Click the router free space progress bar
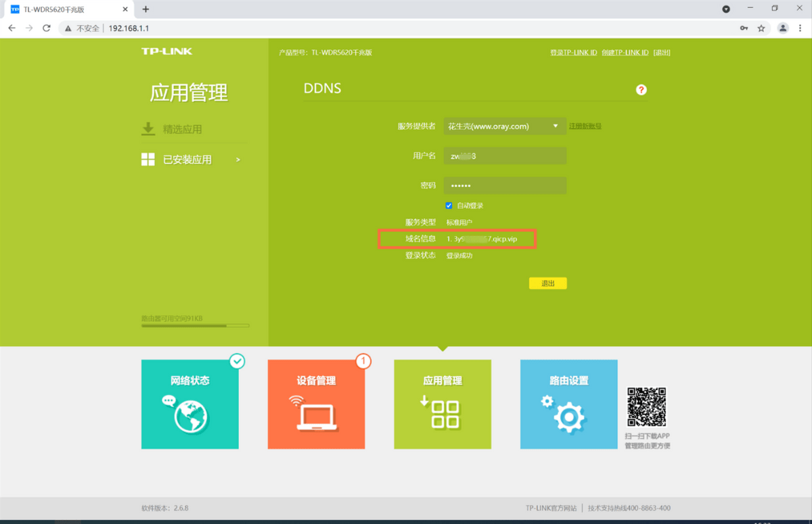Viewport: 812px width, 524px height. point(195,326)
